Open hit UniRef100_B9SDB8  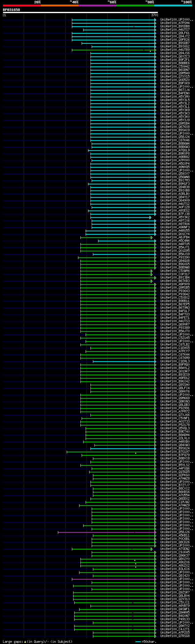[x=175, y=26]
